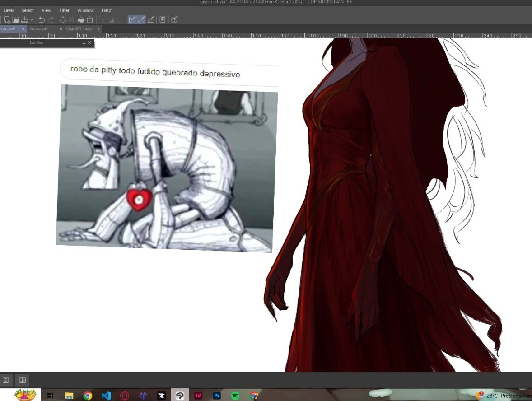Click the Invert Selected Area icon
Viewport: 532px width, 401px height.
(111, 20)
